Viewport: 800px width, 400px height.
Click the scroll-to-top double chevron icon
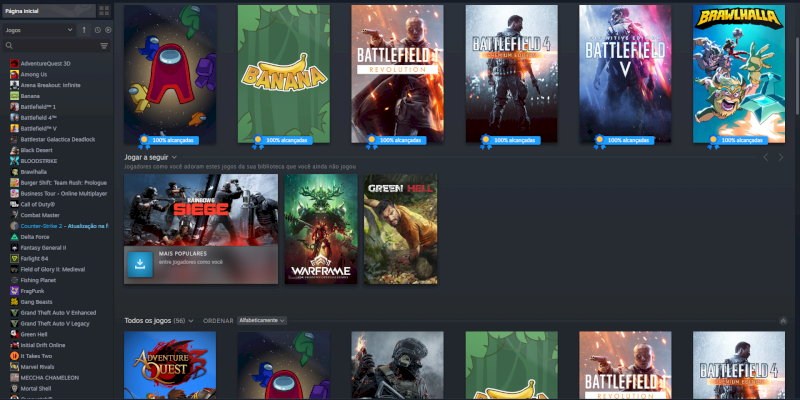[x=783, y=321]
